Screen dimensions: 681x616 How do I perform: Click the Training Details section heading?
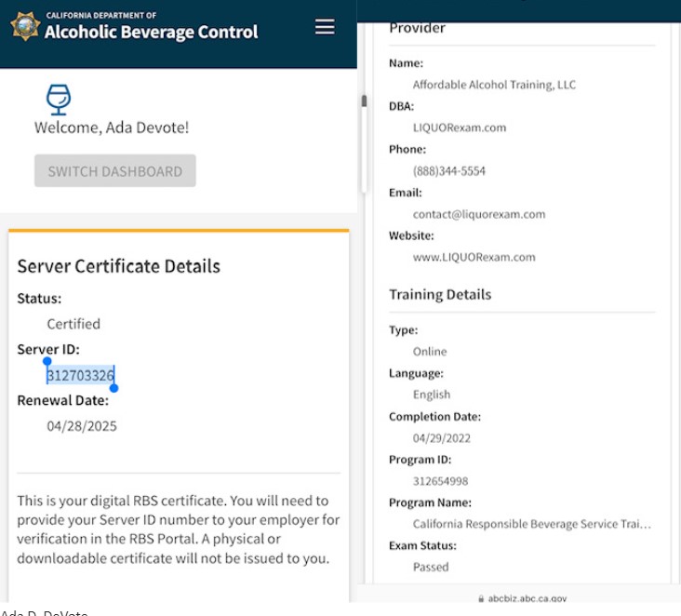point(440,294)
